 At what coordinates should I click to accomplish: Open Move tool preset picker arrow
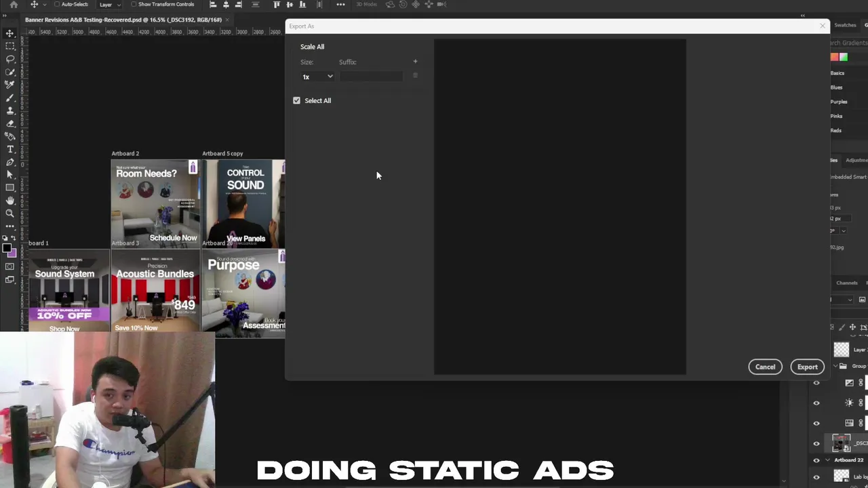point(44,5)
